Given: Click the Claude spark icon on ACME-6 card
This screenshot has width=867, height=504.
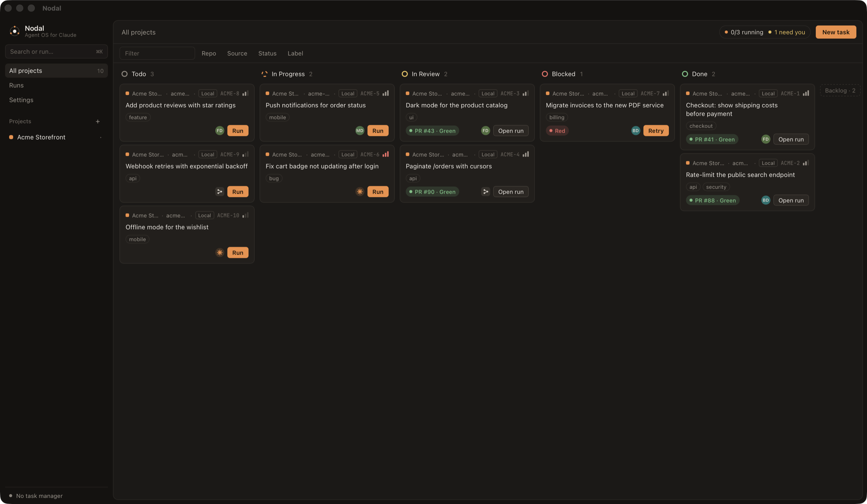Looking at the screenshot, I should (360, 191).
